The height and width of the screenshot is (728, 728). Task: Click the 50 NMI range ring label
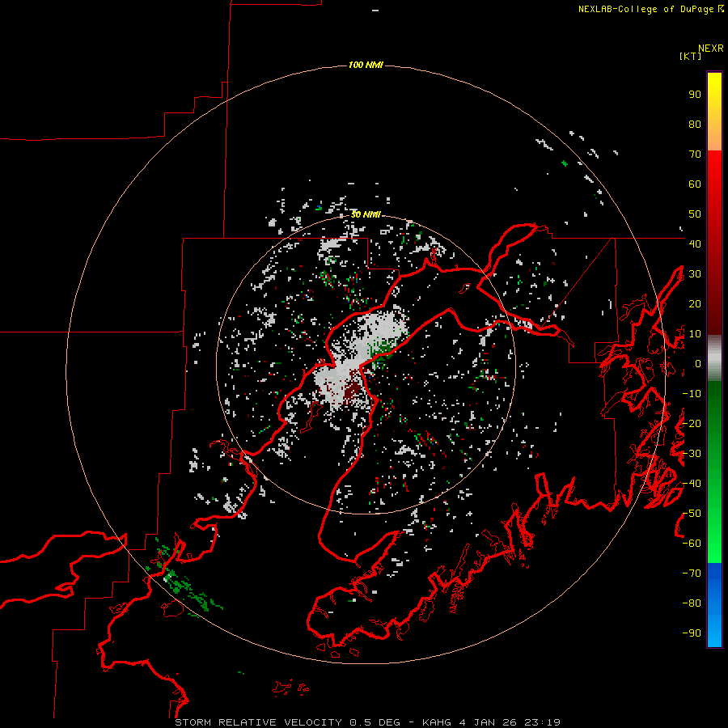366,214
